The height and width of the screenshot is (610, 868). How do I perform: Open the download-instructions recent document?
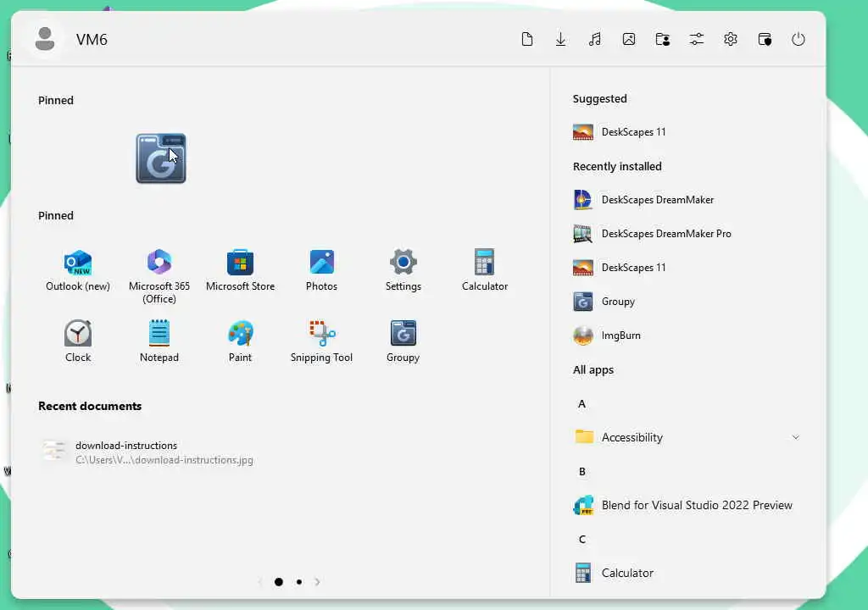[149, 452]
